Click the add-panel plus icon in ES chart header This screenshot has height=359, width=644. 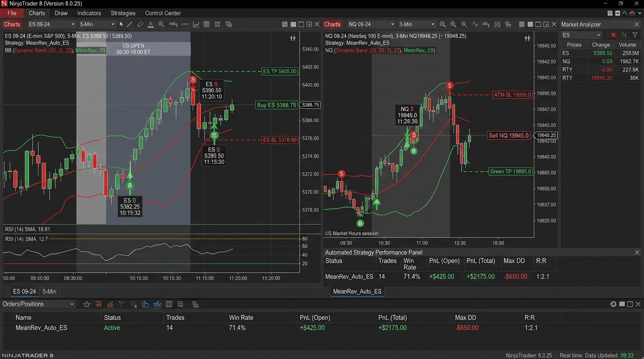pyautogui.click(x=309, y=24)
